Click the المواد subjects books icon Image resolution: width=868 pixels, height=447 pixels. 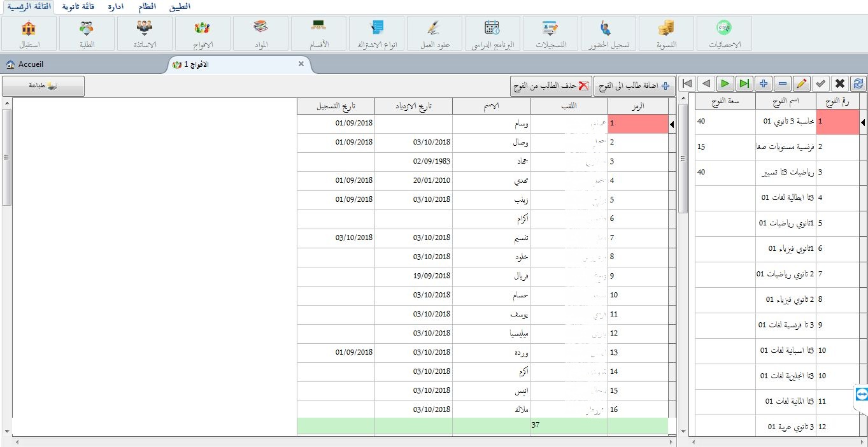point(260,33)
